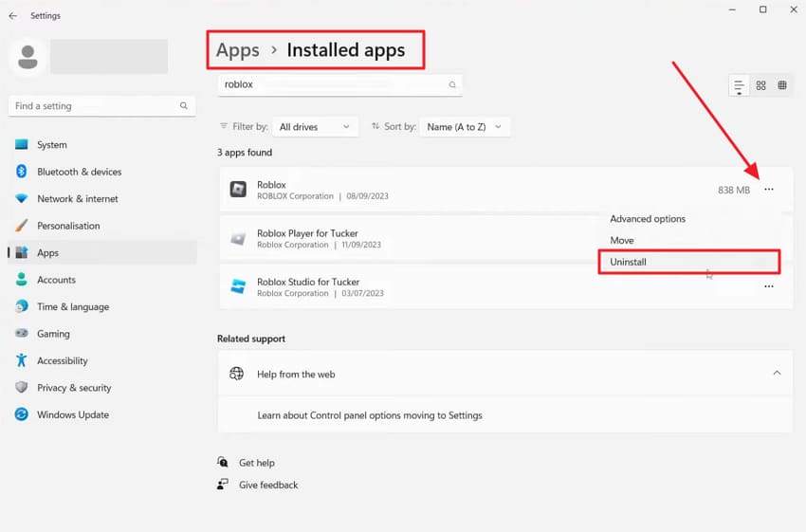Screen dimensions: 806x532
Task: Go to Privacy & security
Action: pyautogui.click(x=101, y=388)
